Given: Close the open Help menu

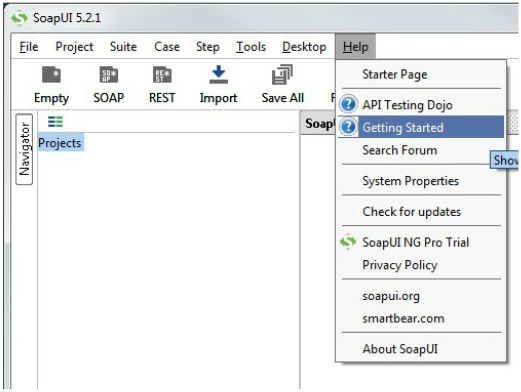Looking at the screenshot, I should coord(356,47).
